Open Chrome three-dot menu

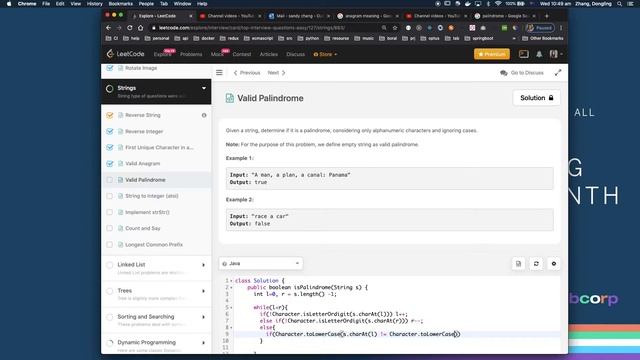561,28
